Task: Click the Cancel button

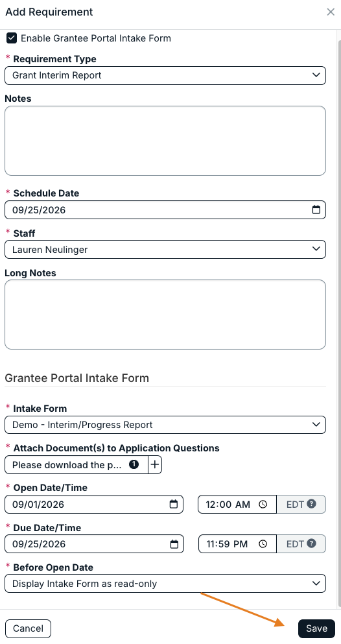Action: point(28,628)
